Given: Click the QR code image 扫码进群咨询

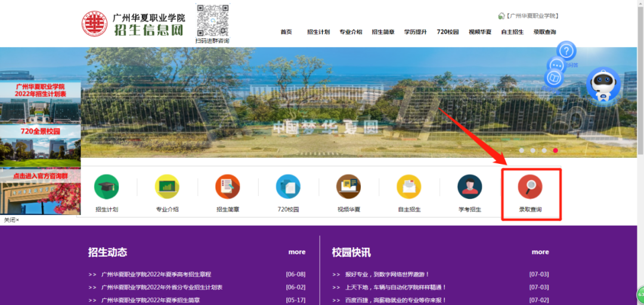Looking at the screenshot, I should pyautogui.click(x=213, y=20).
